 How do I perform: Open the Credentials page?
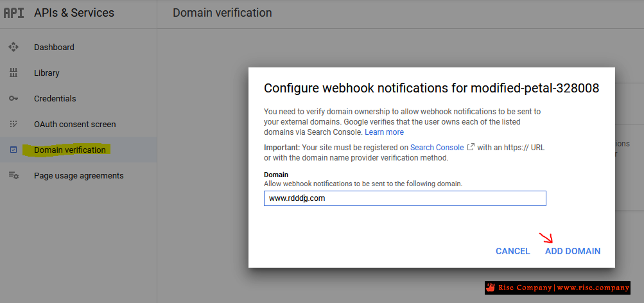click(x=55, y=98)
